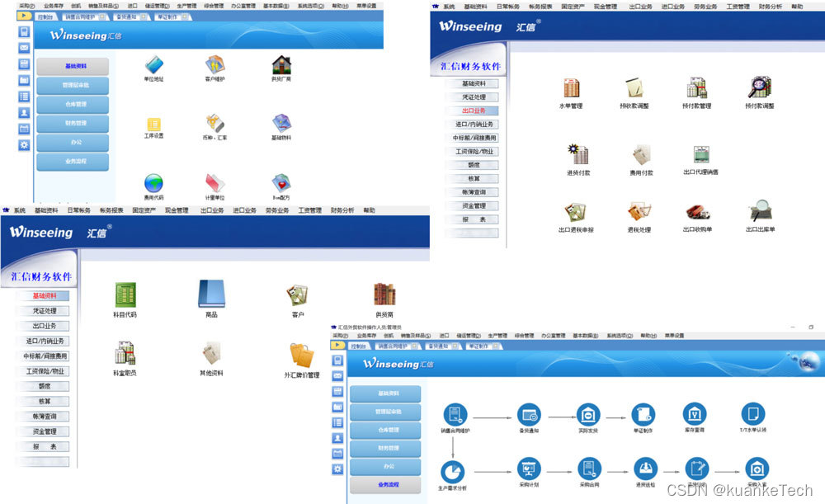Click the mail icon in the top-left window's strip
Viewport: 825px width, 504px height.
point(24,48)
